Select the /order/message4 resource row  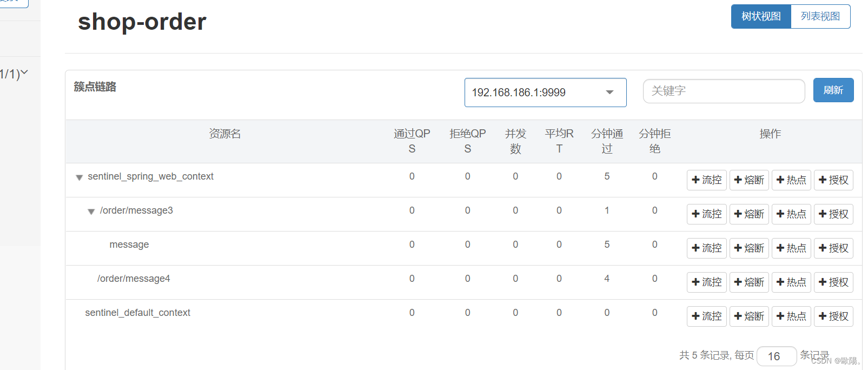point(463,282)
